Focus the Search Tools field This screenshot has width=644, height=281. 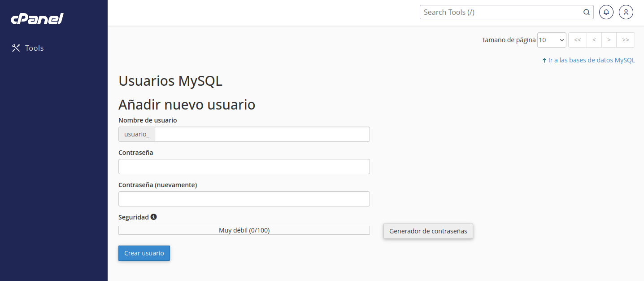506,12
